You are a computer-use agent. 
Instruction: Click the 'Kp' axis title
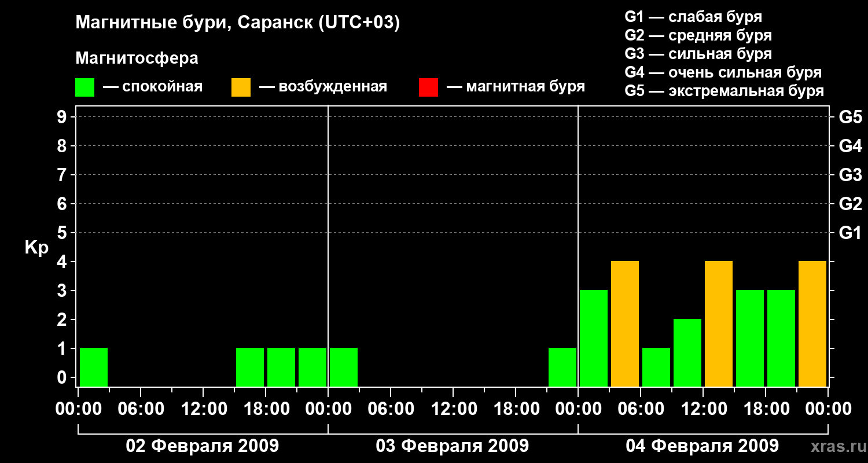coord(36,248)
